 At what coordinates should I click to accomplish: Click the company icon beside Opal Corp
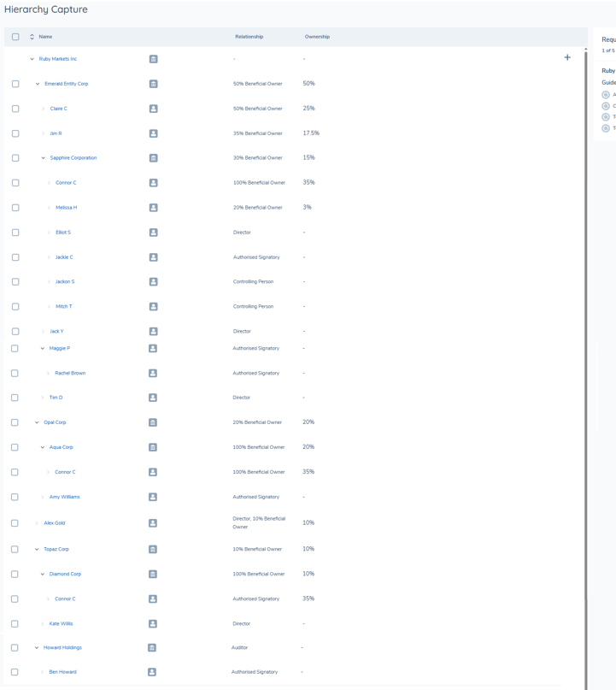tap(153, 422)
